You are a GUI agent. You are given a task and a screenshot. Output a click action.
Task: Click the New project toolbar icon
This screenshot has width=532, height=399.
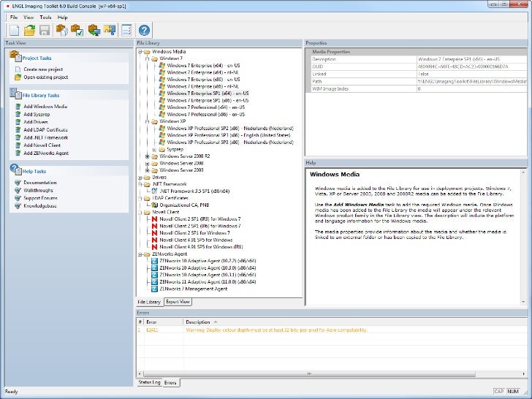(14, 30)
